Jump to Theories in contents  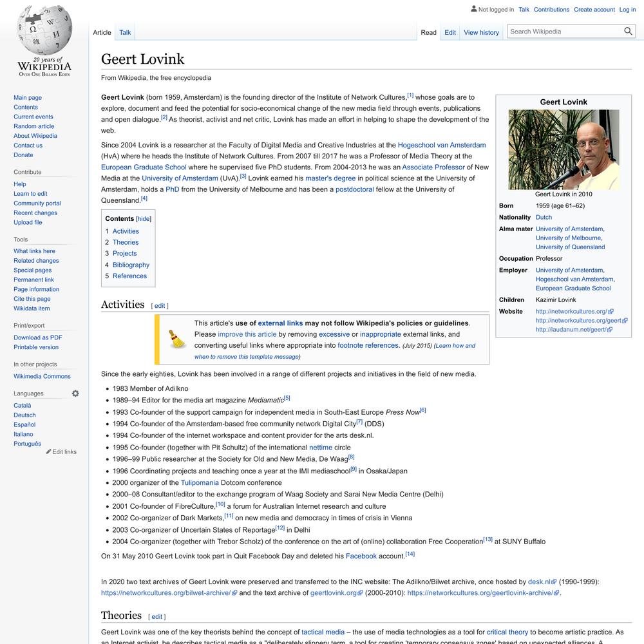pyautogui.click(x=126, y=242)
